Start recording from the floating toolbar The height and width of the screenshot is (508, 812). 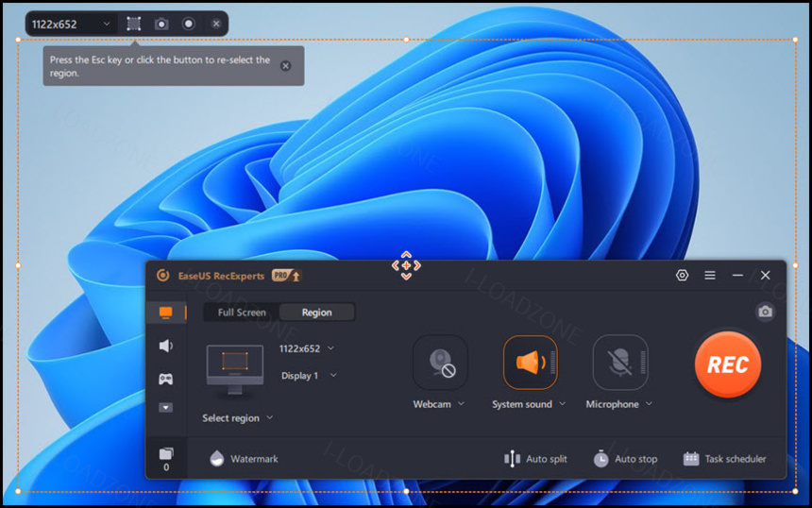click(x=189, y=24)
